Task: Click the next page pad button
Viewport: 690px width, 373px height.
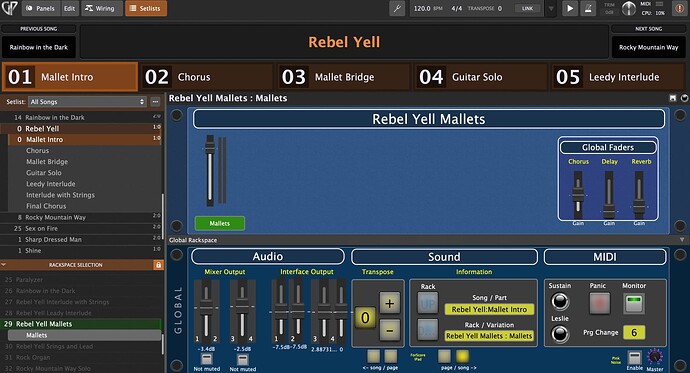Action: click(x=444, y=355)
